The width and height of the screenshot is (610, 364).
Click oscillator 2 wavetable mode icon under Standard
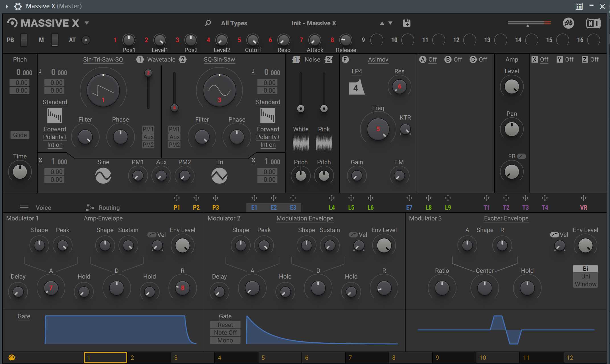tap(267, 115)
